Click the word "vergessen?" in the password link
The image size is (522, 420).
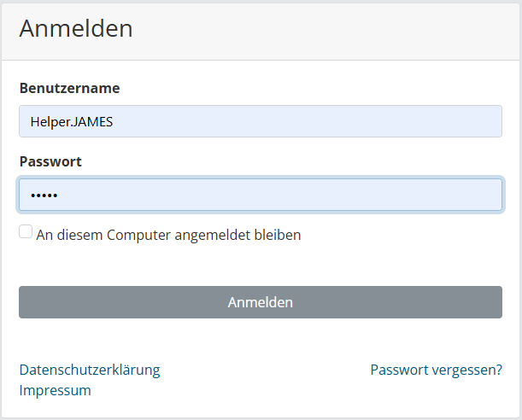[469, 370]
